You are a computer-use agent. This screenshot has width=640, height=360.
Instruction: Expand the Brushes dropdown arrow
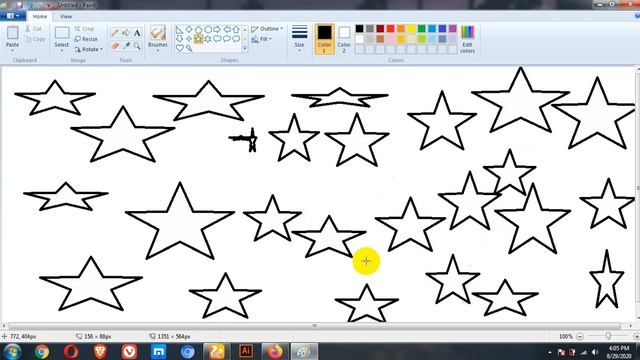tap(158, 51)
